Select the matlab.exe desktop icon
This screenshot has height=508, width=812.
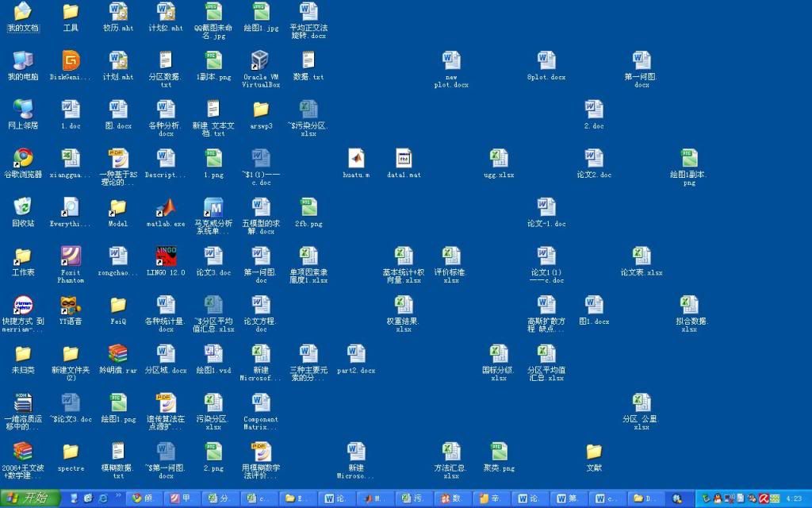point(166,209)
